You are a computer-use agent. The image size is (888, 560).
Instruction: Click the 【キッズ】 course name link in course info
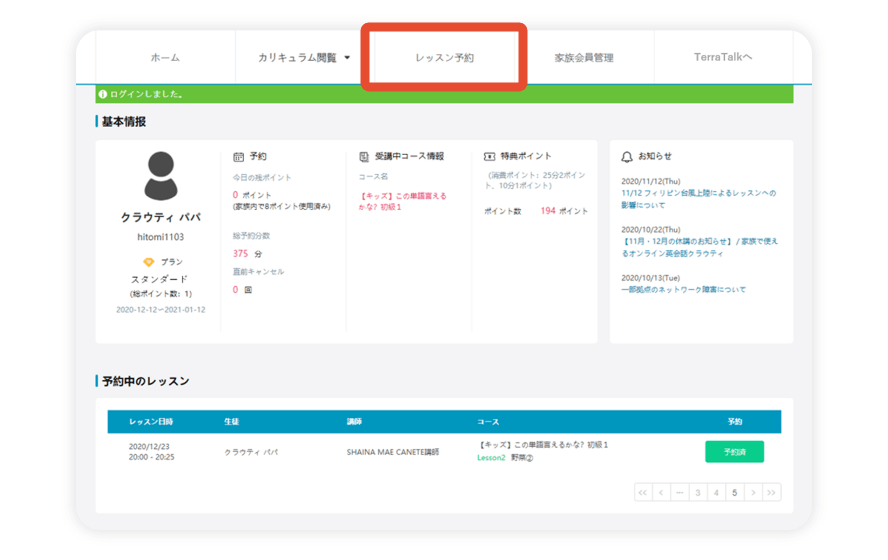402,201
